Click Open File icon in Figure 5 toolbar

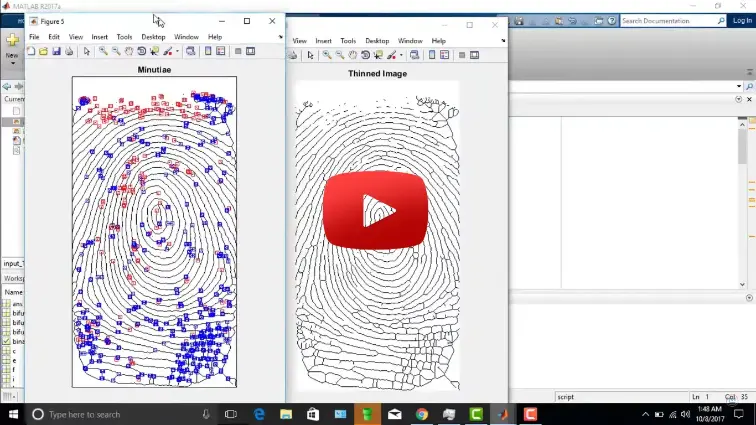pos(43,51)
